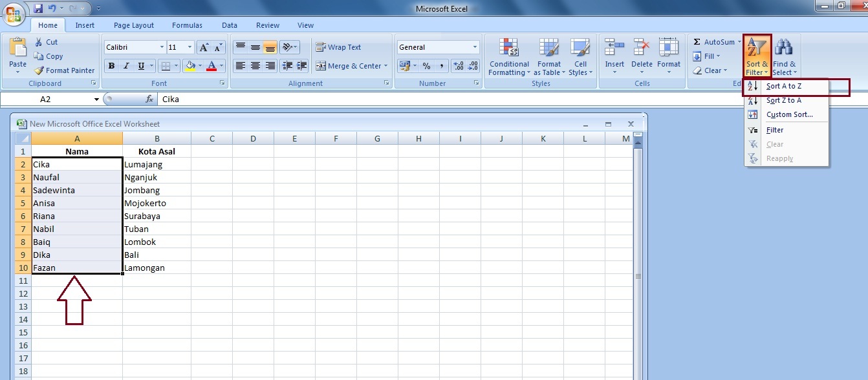This screenshot has width=868, height=380.
Task: Select column A header
Action: click(x=77, y=138)
